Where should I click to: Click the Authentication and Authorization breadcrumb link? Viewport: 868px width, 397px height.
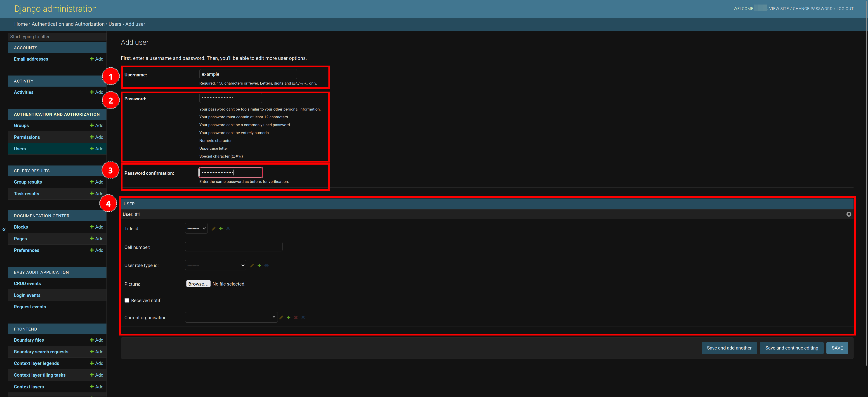pyautogui.click(x=68, y=24)
